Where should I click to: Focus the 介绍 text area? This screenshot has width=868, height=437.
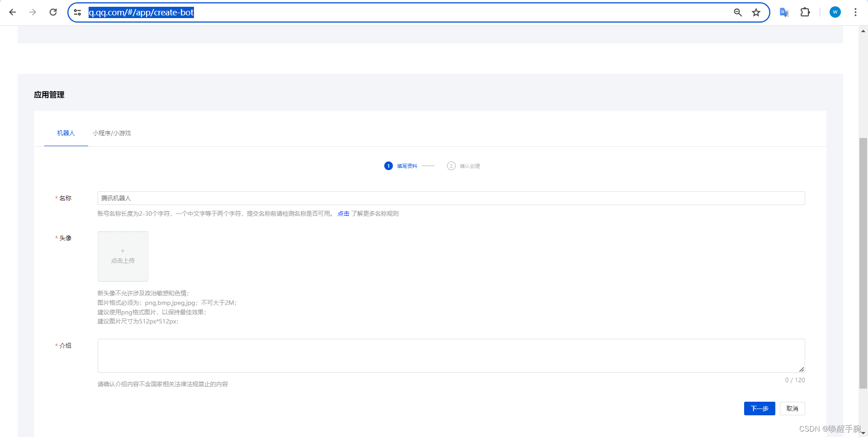[x=451, y=356]
